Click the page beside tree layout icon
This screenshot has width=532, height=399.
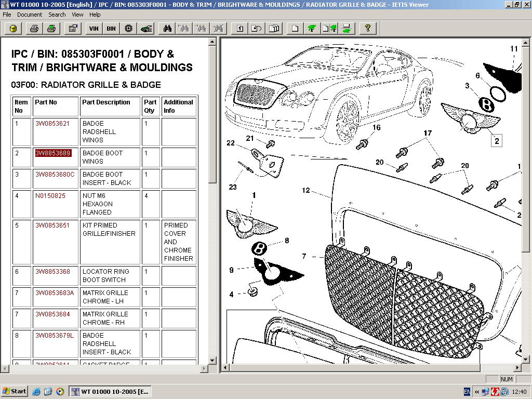tap(329, 29)
